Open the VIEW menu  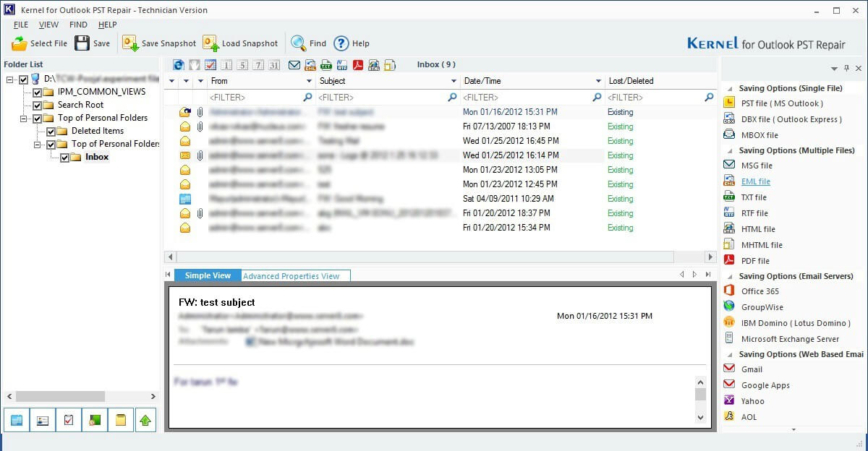[49, 25]
